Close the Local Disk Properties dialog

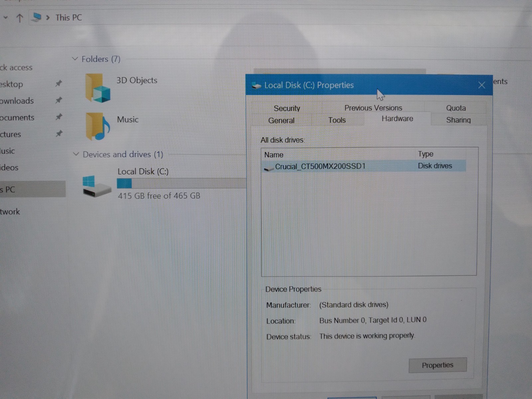pos(481,85)
